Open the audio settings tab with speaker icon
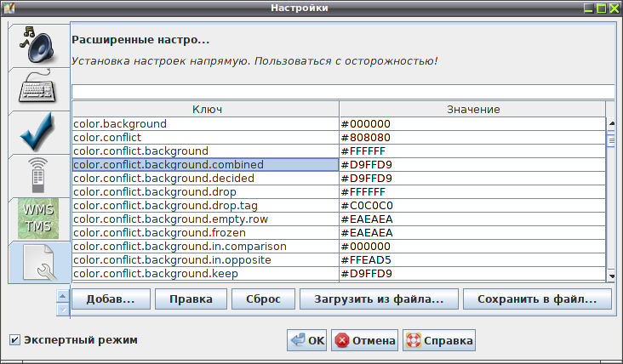623x364 pixels. [39, 46]
